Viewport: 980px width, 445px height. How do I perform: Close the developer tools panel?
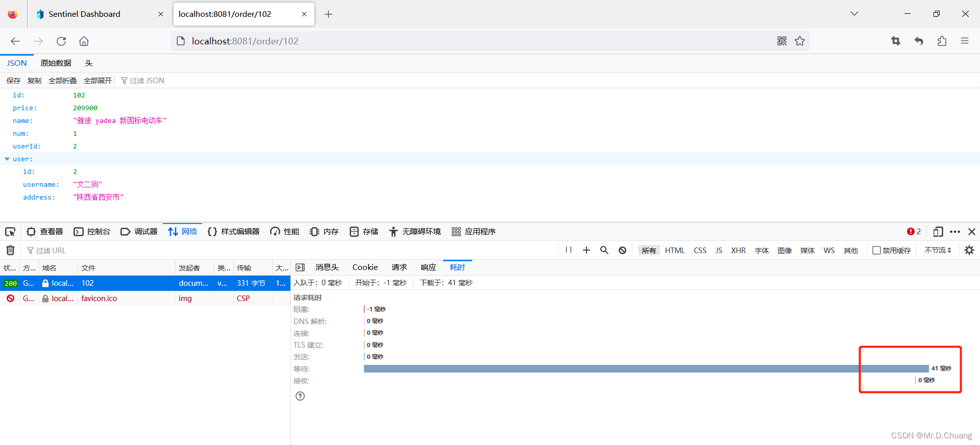[972, 232]
